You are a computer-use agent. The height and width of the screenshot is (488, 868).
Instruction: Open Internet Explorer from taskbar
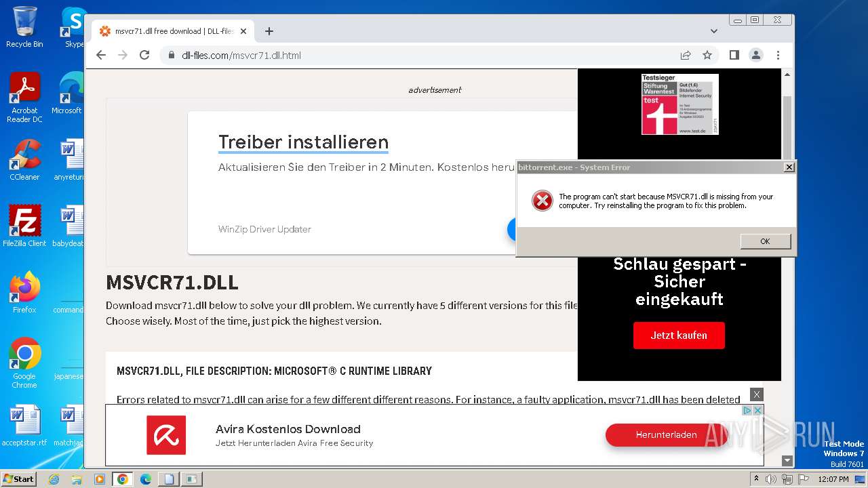click(x=54, y=479)
